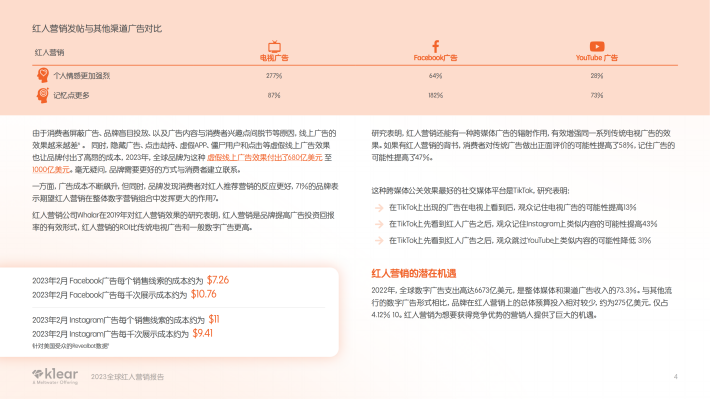Viewport: 710px width, 399px height.
Task: Click the title 红人营销发帖与其他渠道广告对比
Action: coord(97,29)
